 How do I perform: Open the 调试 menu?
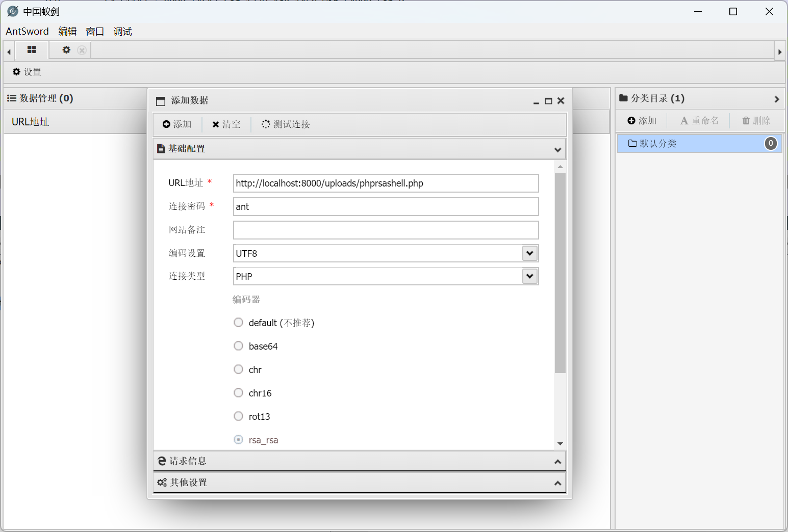pyautogui.click(x=122, y=32)
